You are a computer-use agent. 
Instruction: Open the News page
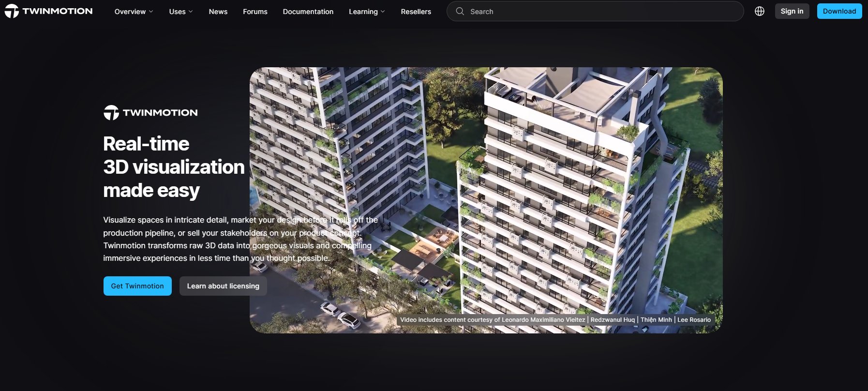coord(218,12)
